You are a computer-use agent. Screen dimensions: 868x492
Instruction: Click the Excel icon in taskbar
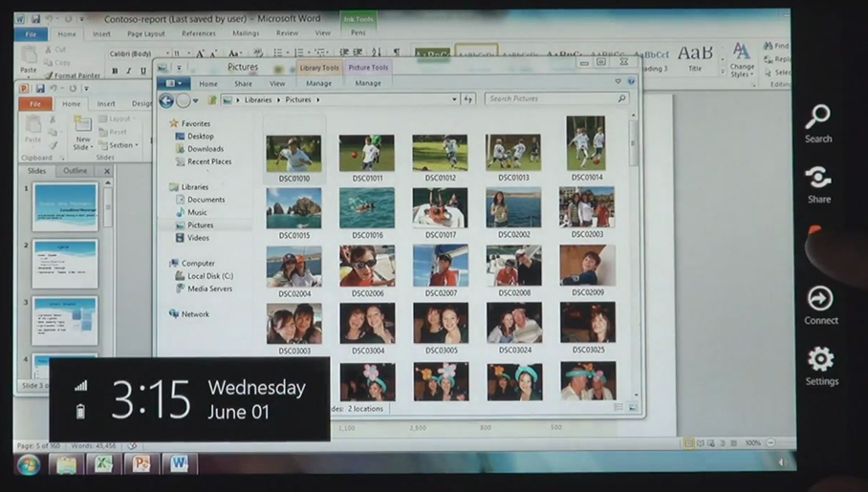tap(102, 464)
